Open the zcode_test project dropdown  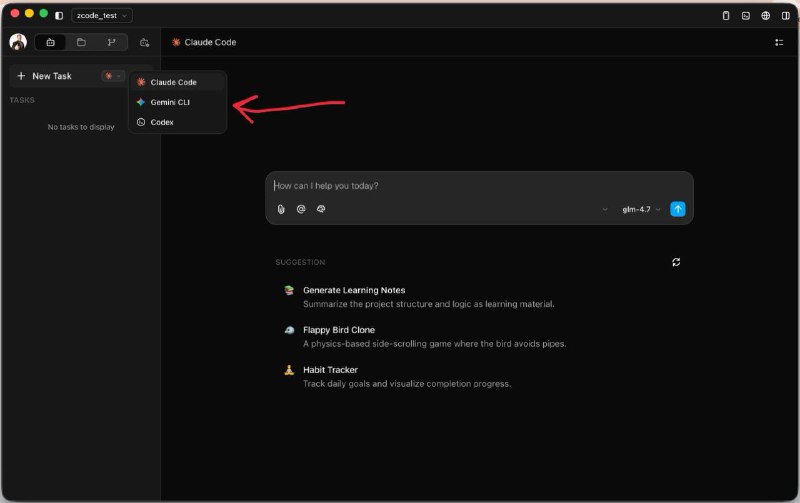102,15
